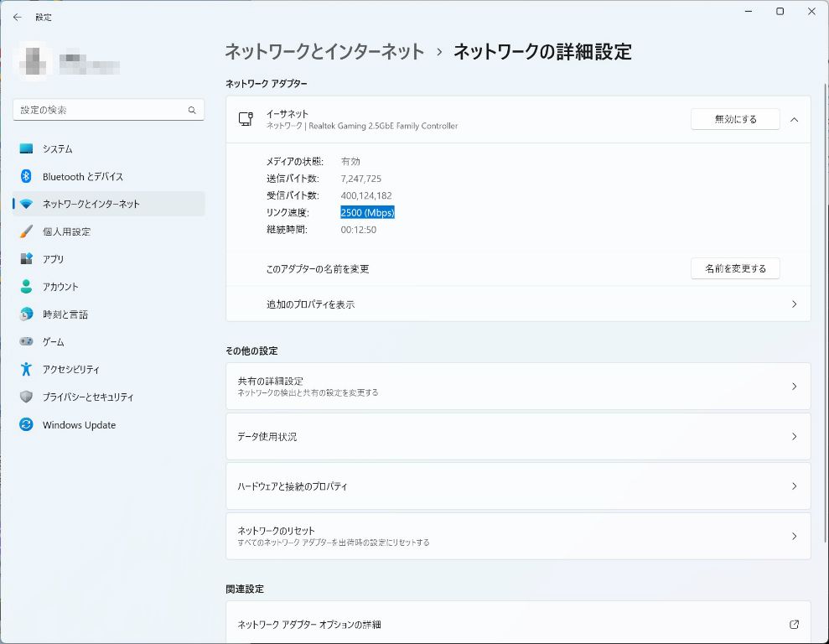Click the back arrow in the title bar
829x644 pixels.
click(17, 17)
